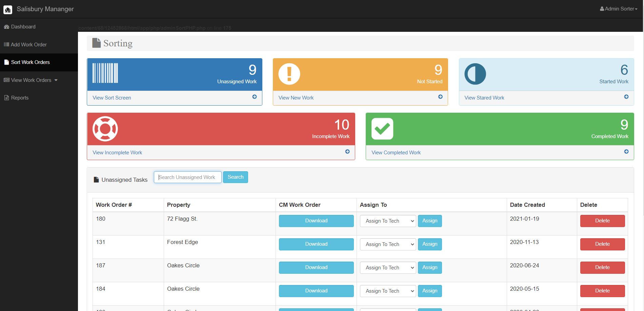Open the Admin Sorter account menu
Viewport: 644px width, 311px height.
click(x=618, y=9)
